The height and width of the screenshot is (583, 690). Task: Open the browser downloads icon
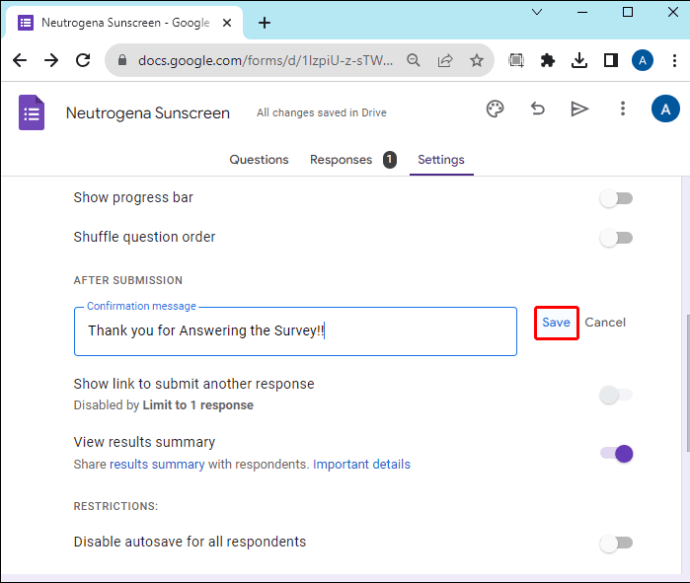pyautogui.click(x=579, y=60)
